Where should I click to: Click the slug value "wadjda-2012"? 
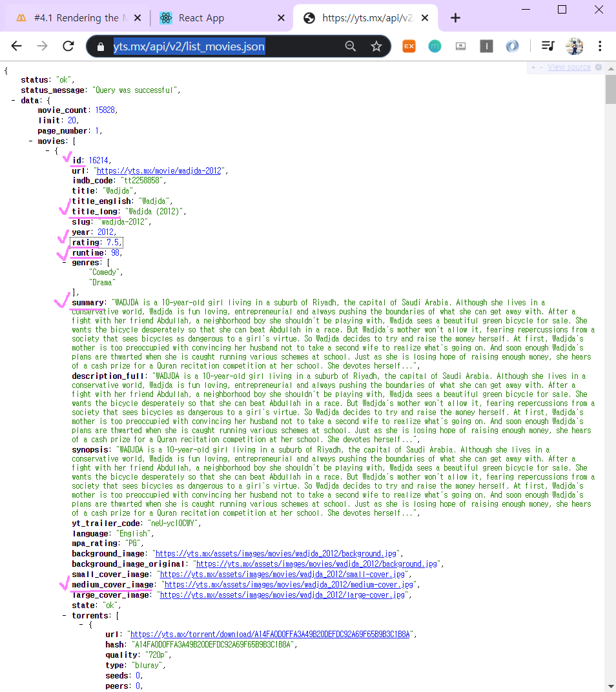[x=123, y=221]
